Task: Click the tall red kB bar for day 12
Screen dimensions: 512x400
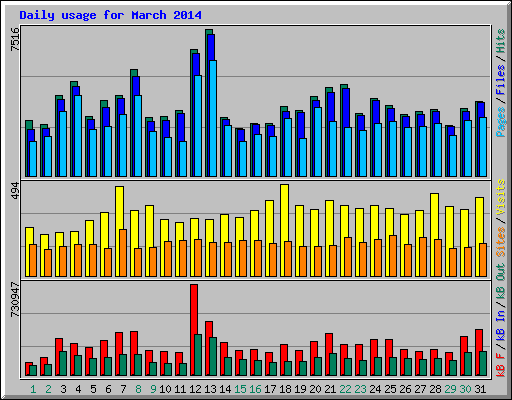Action: click(194, 330)
